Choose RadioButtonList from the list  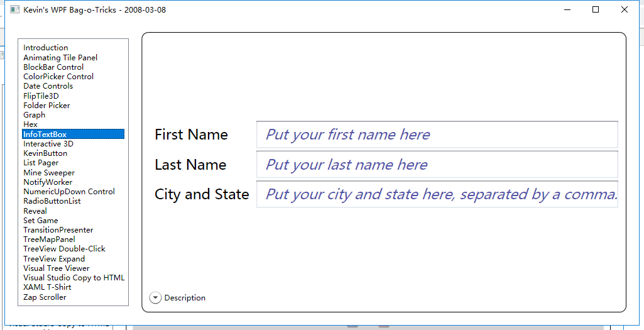coord(52,201)
